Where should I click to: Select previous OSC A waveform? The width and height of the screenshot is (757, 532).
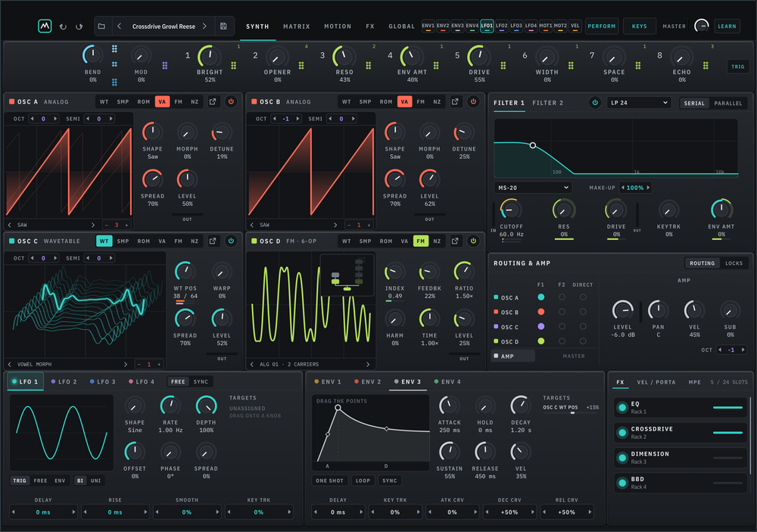[10, 225]
